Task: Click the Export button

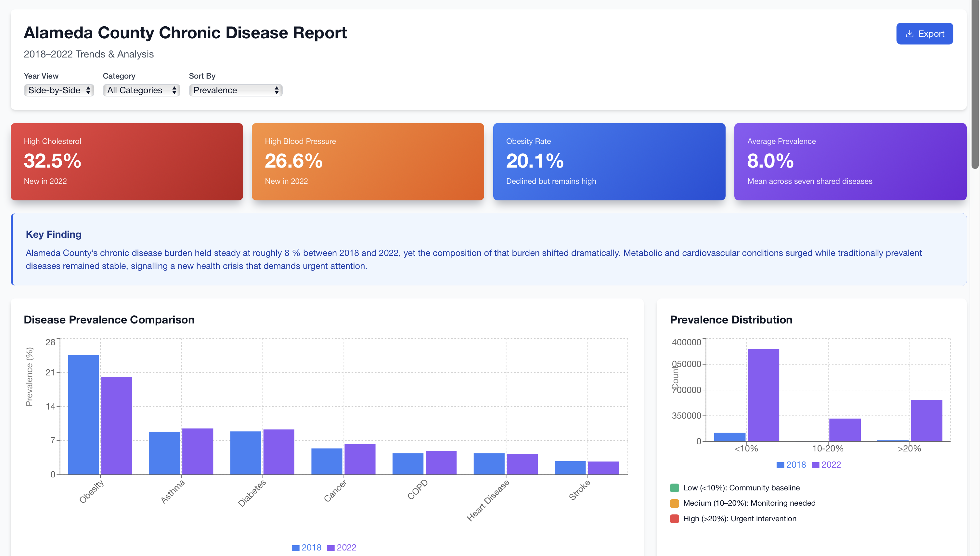Action: [925, 33]
